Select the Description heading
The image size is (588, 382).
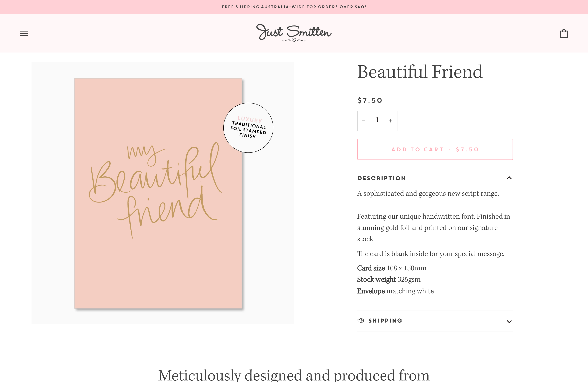pyautogui.click(x=381, y=178)
